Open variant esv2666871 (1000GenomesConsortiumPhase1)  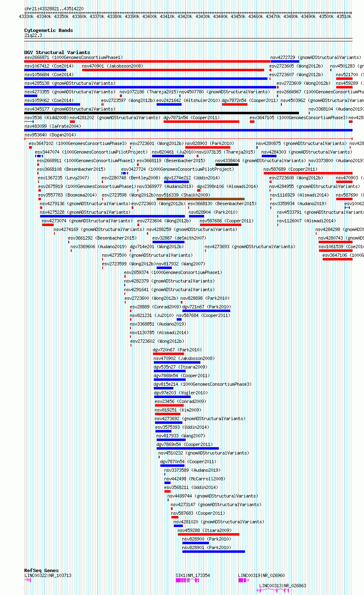coord(74,57)
